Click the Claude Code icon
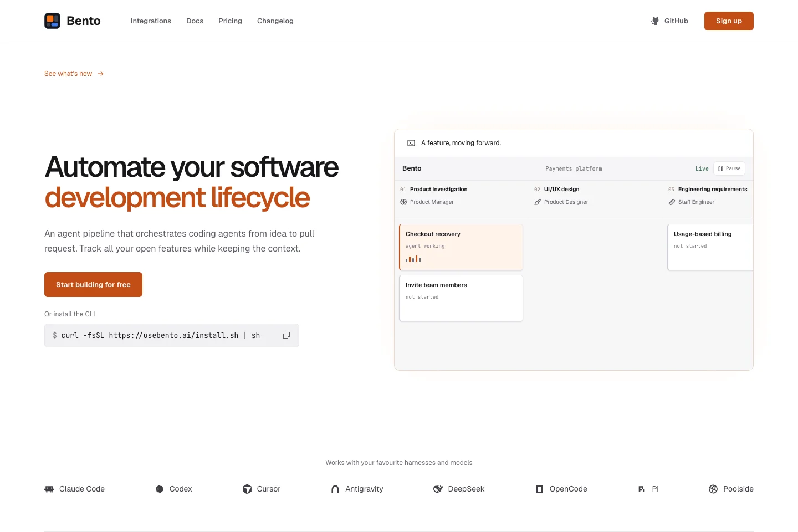 (49, 489)
